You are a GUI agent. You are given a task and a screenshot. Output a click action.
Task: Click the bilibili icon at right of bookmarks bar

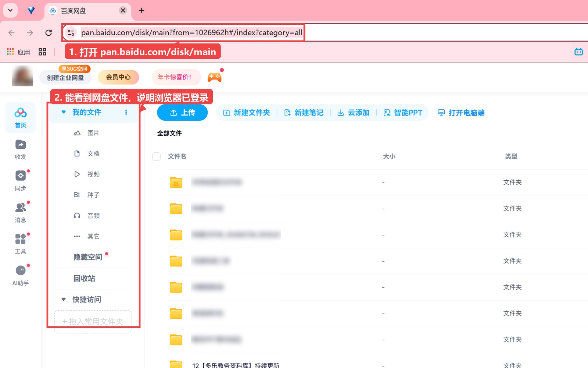pos(578,52)
